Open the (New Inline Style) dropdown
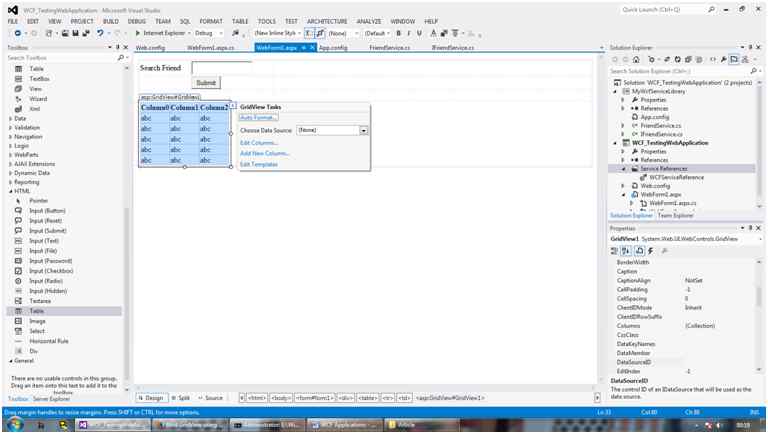This screenshot has width=768, height=434. point(298,33)
